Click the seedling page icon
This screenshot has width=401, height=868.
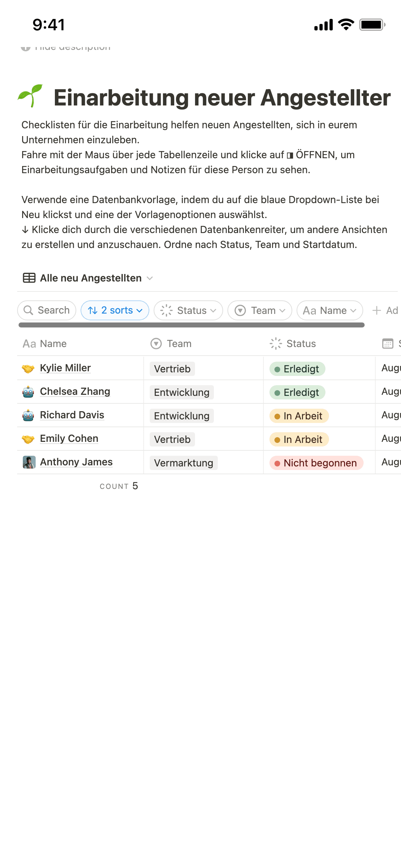tap(31, 96)
